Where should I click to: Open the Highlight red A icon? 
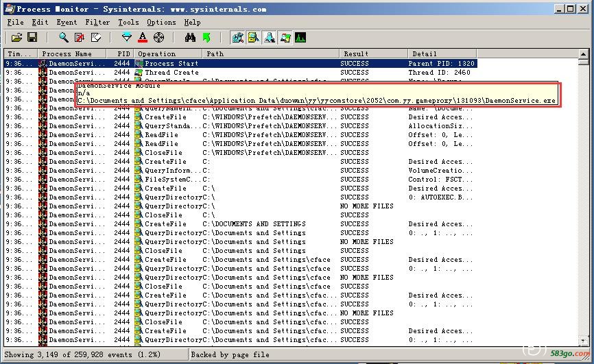(143, 38)
